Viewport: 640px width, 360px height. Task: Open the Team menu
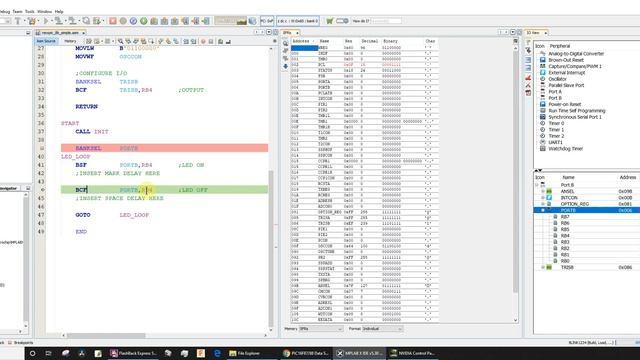click(17, 11)
